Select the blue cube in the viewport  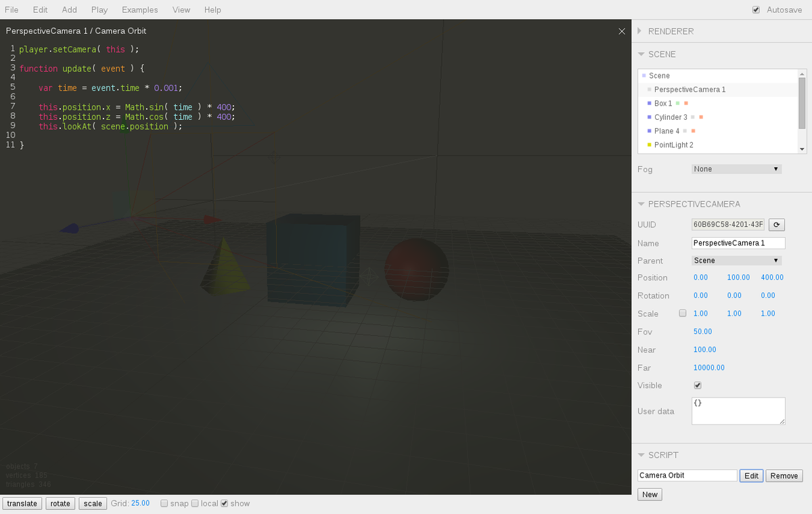point(313,259)
